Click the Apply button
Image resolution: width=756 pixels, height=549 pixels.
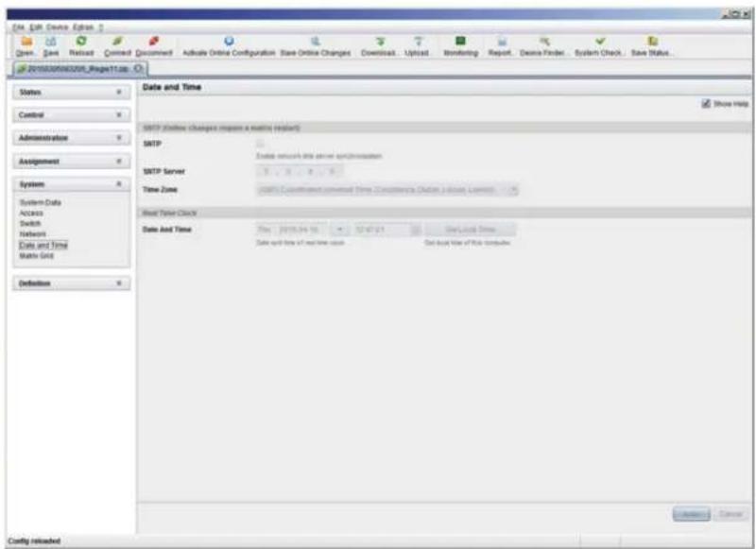pos(692,514)
